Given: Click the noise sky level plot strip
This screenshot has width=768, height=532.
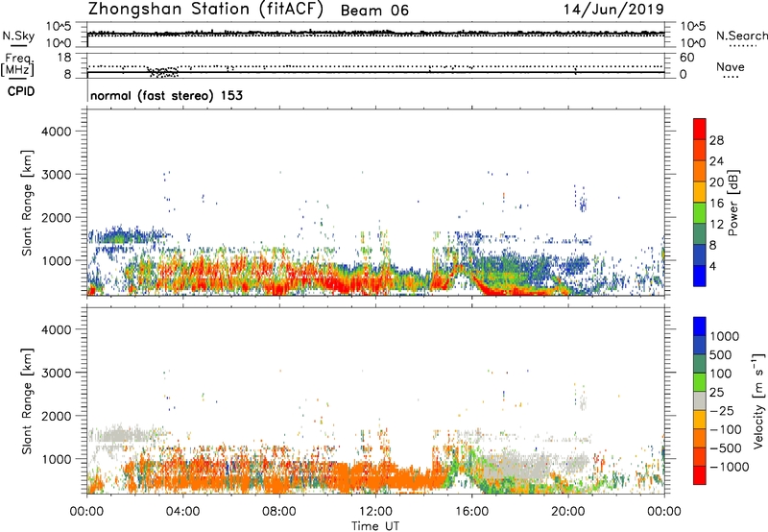Looking at the screenshot, I should tap(375, 35).
